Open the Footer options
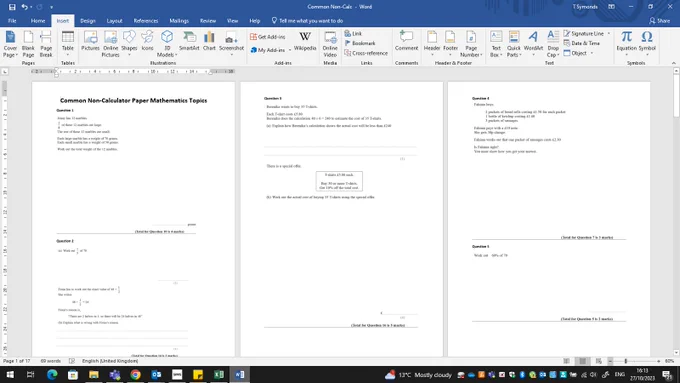This screenshot has height=383, width=680. click(x=450, y=43)
